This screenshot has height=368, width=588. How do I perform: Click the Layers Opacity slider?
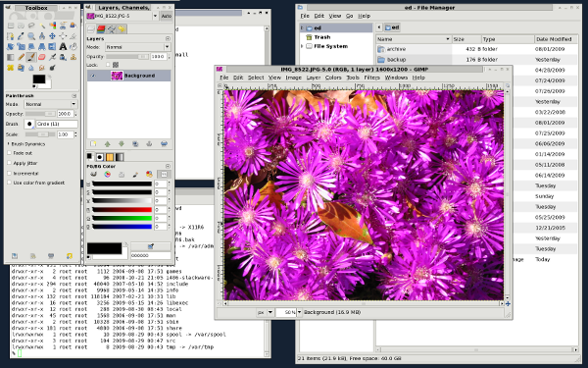tap(126, 56)
